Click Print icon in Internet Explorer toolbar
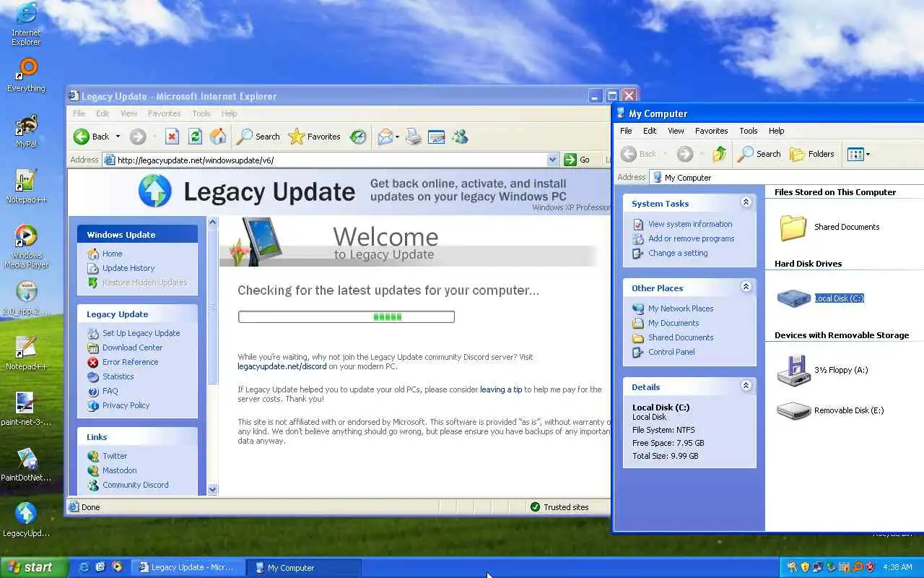Viewport: 924px width, 578px height. click(x=414, y=137)
